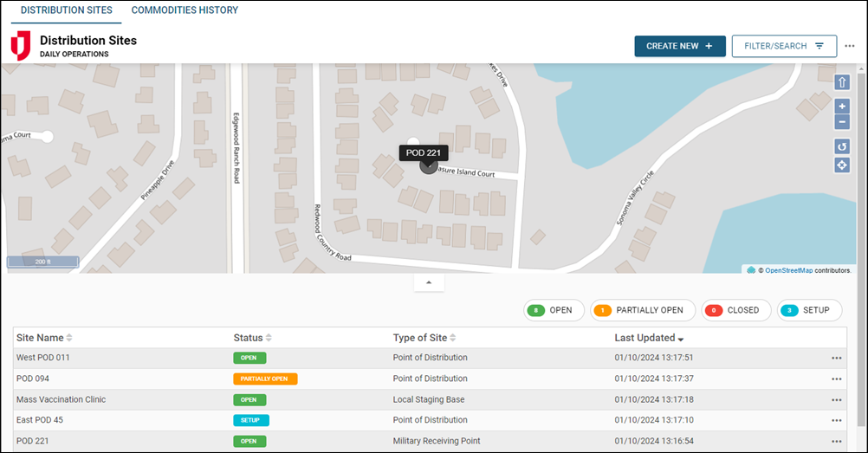Collapse the map panel with arrow

click(x=429, y=283)
